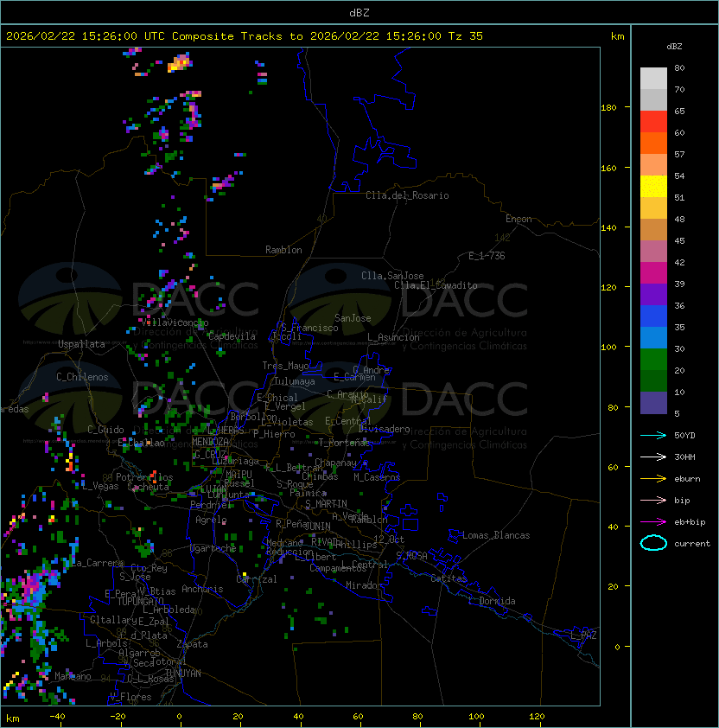The image size is (719, 728).
Task: Click the Composite Tracks timestamp header text
Action: point(245,36)
